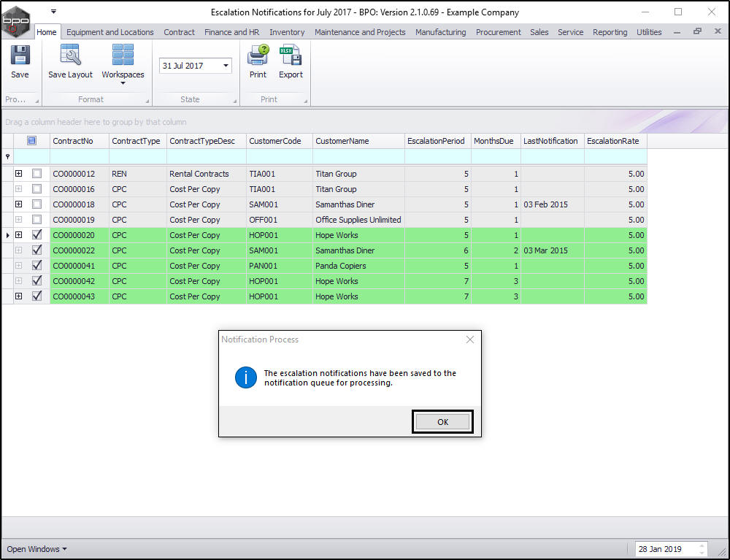This screenshot has height=560, width=730.
Task: Open the Procurement tab
Action: [498, 32]
